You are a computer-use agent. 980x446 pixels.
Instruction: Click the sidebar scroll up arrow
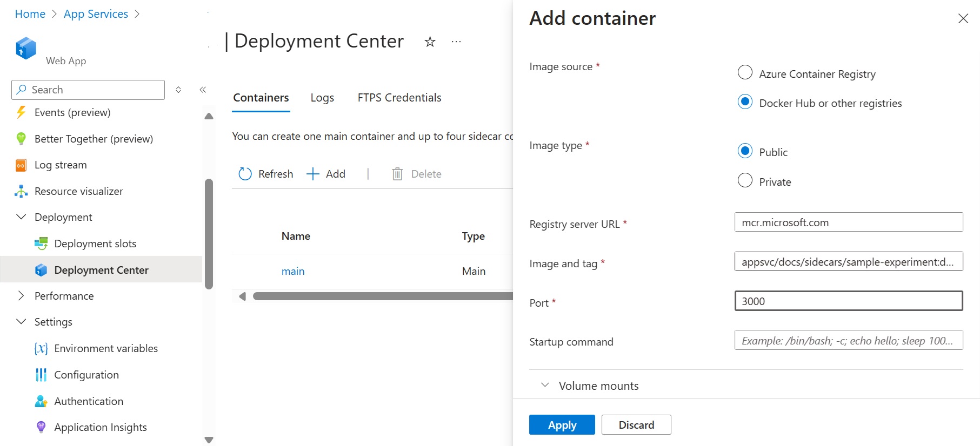[209, 116]
